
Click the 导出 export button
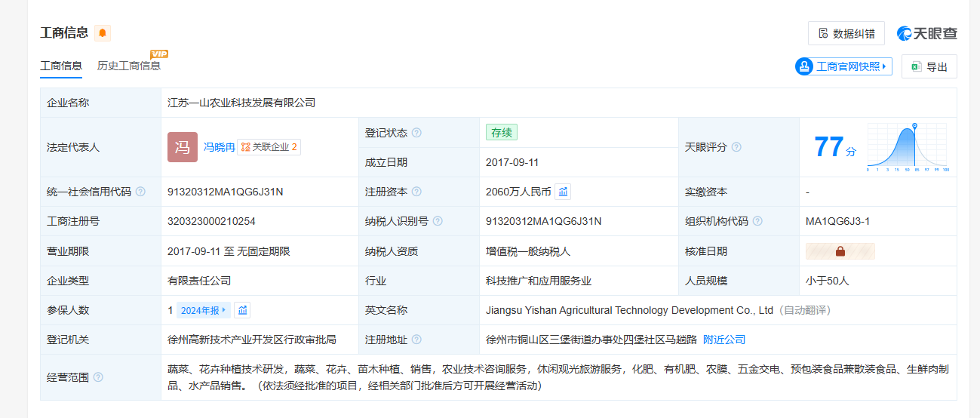[x=929, y=66]
